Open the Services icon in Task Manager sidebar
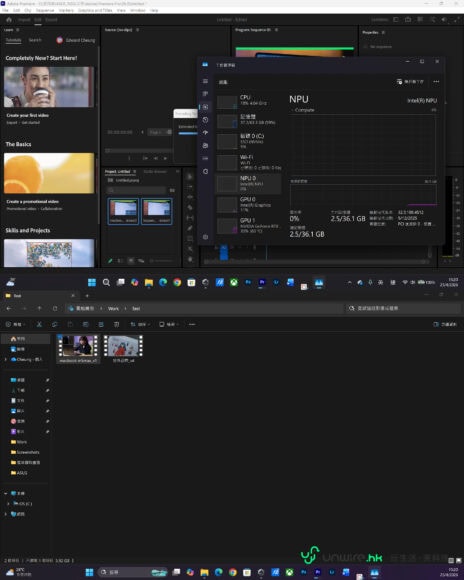The height and width of the screenshot is (580, 464). point(205,171)
